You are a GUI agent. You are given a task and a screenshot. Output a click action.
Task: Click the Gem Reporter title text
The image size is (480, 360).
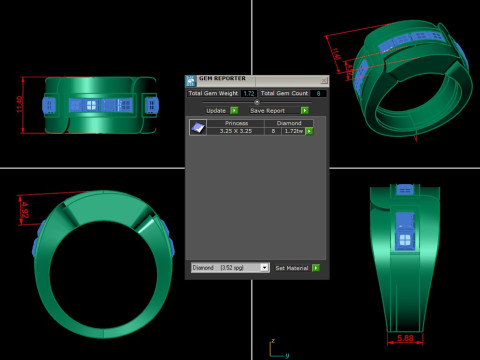(222, 78)
